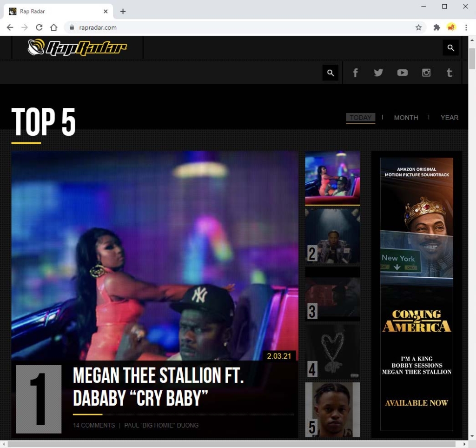This screenshot has width=476, height=448.
Task: Open the featured Megan Thee Stallion image
Action: 155,256
